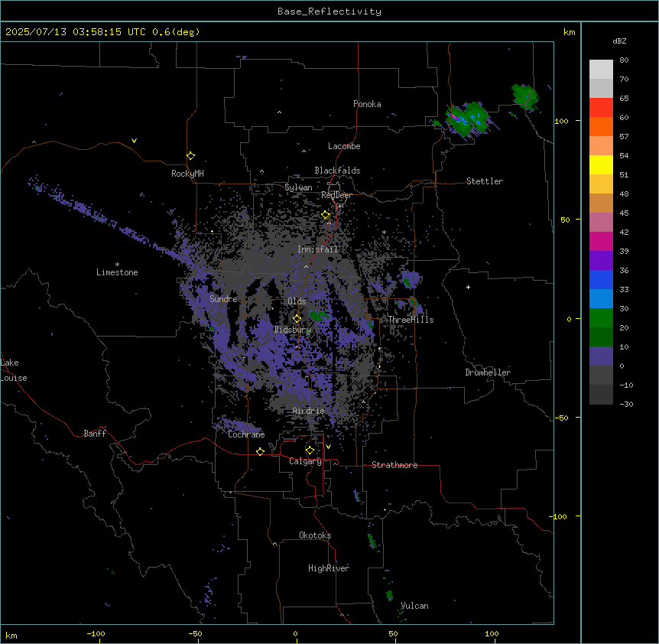This screenshot has height=644, width=659.
Task: Click the Lacombe city label
Action: pos(344,146)
